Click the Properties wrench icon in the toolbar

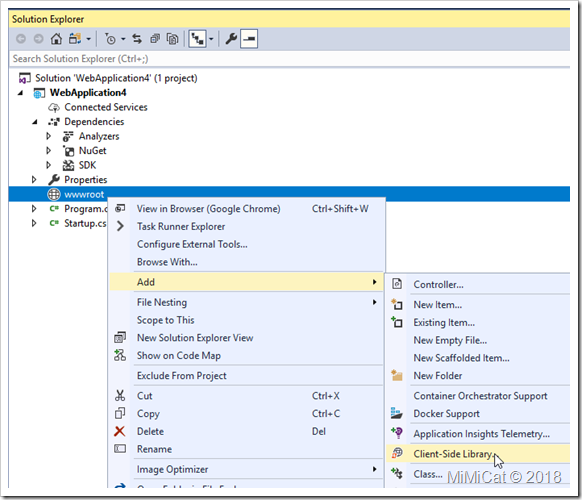tap(231, 39)
